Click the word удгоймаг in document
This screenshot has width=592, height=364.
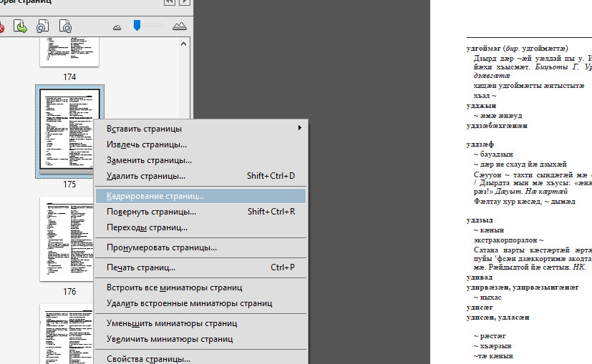[x=484, y=49]
